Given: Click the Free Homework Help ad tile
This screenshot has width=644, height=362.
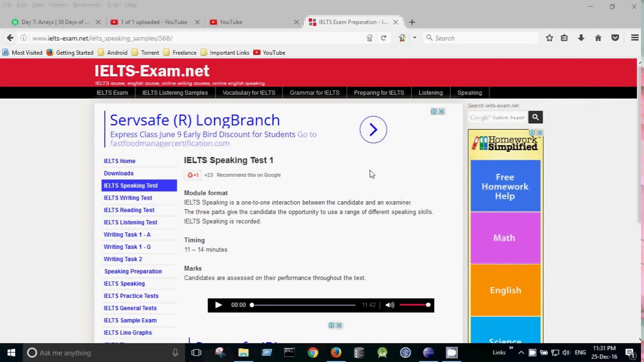Looking at the screenshot, I should [x=505, y=187].
